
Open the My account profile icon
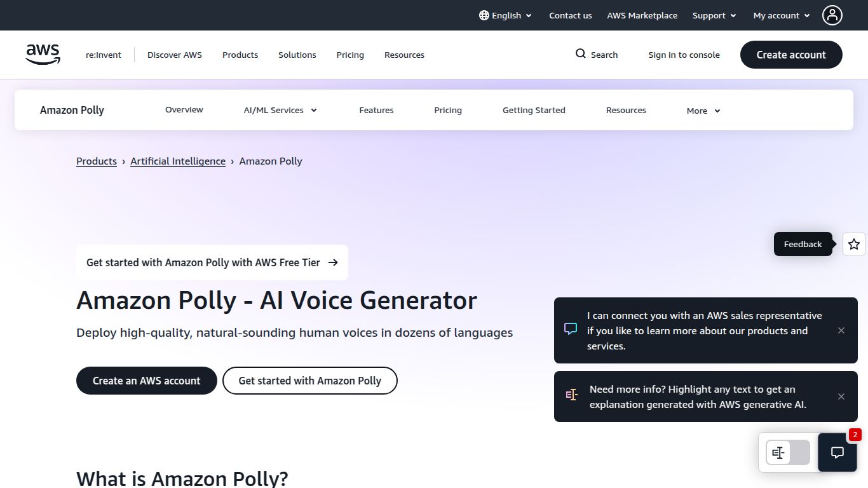[832, 15]
